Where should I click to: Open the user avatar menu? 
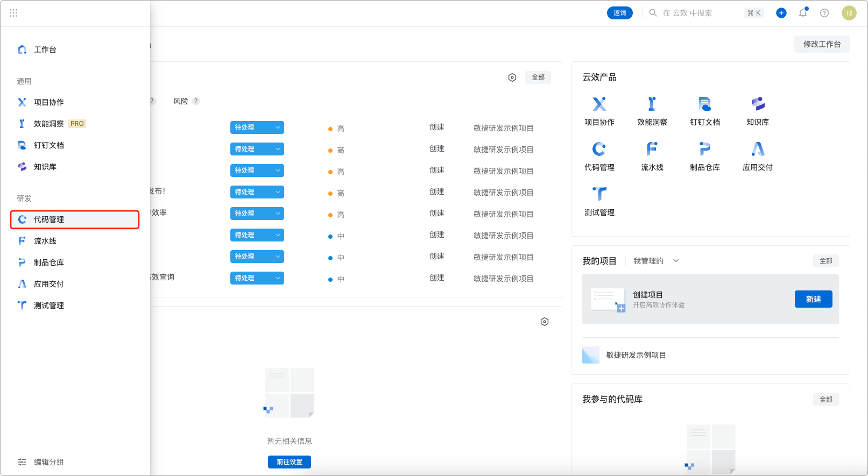[x=849, y=13]
